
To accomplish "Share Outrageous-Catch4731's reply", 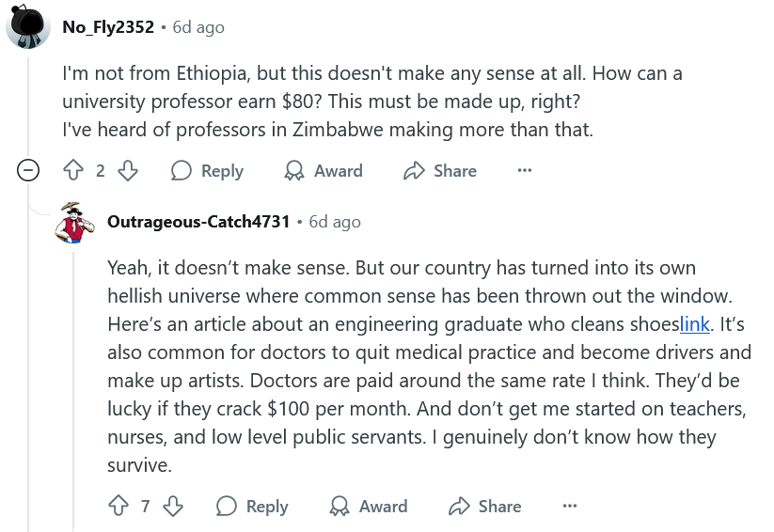I will tap(485, 506).
